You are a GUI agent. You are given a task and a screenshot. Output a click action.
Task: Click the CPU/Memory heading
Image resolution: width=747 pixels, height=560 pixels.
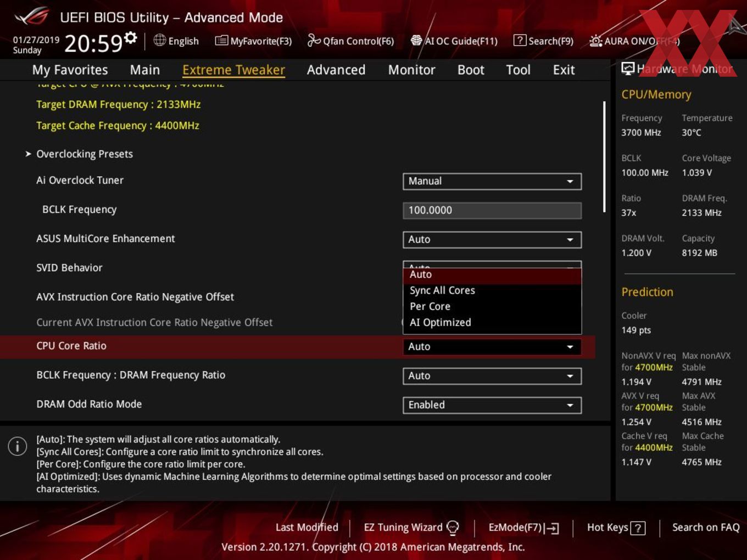tap(656, 94)
